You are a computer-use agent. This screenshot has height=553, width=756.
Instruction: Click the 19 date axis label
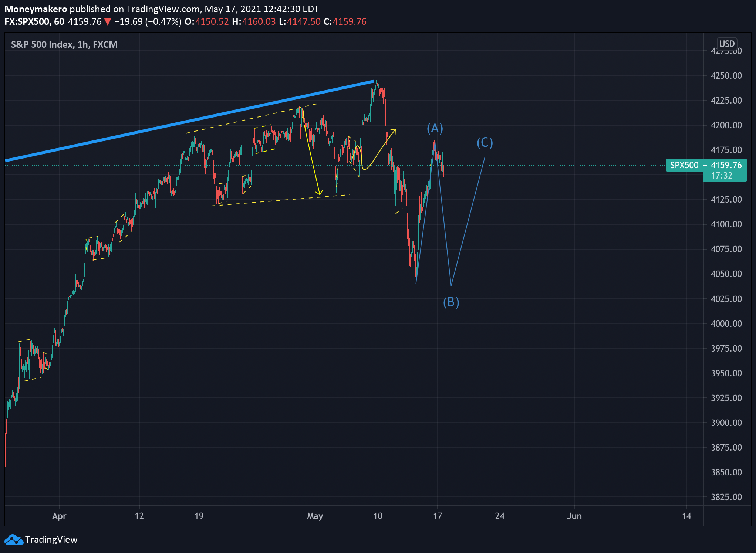(x=199, y=516)
